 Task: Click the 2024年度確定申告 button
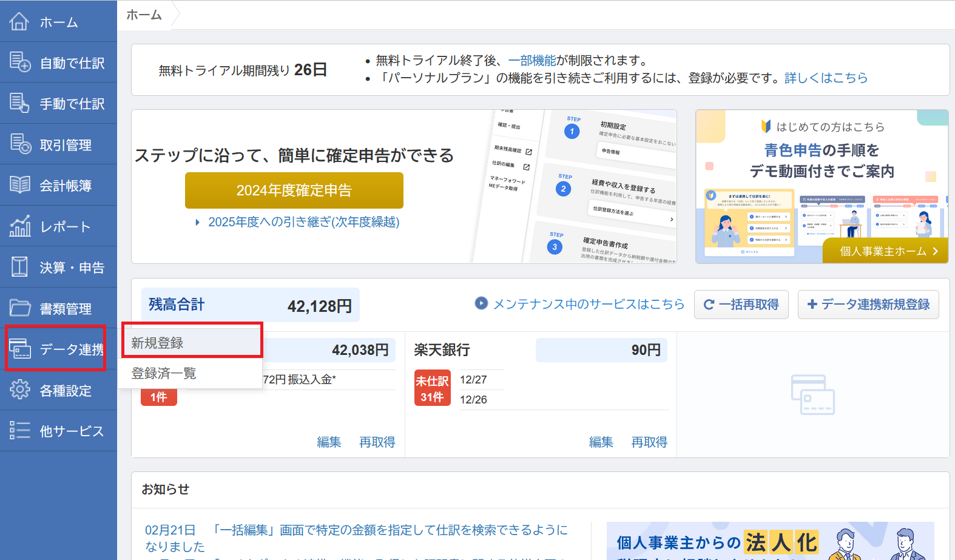click(294, 191)
